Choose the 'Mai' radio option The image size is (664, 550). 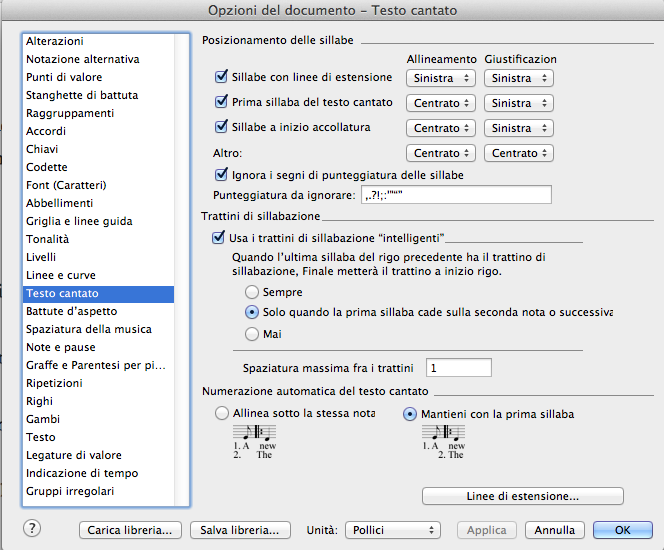(x=251, y=334)
